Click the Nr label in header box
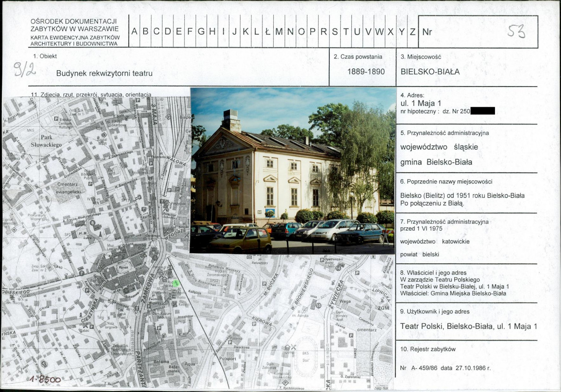The width and height of the screenshot is (561, 392). [427, 32]
